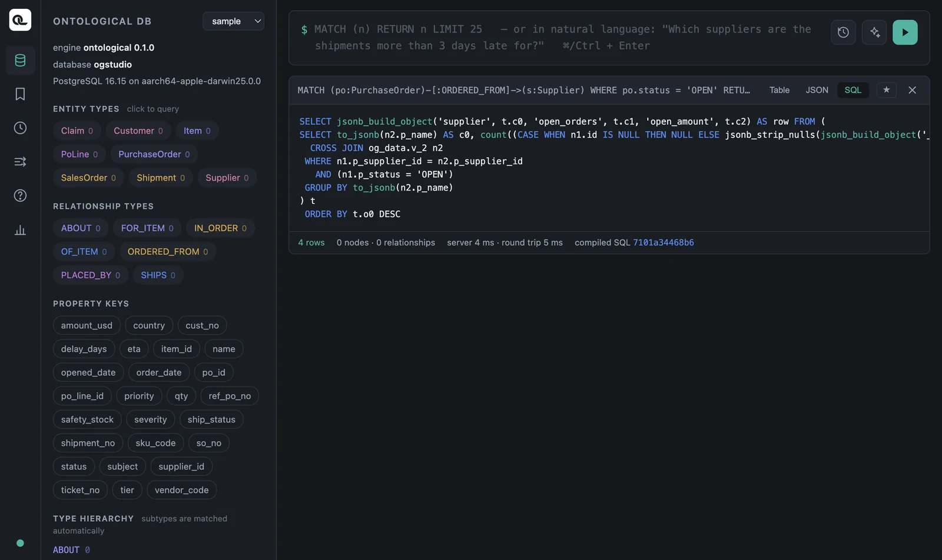
Task: Click the vendor_code property key
Action: 181,490
